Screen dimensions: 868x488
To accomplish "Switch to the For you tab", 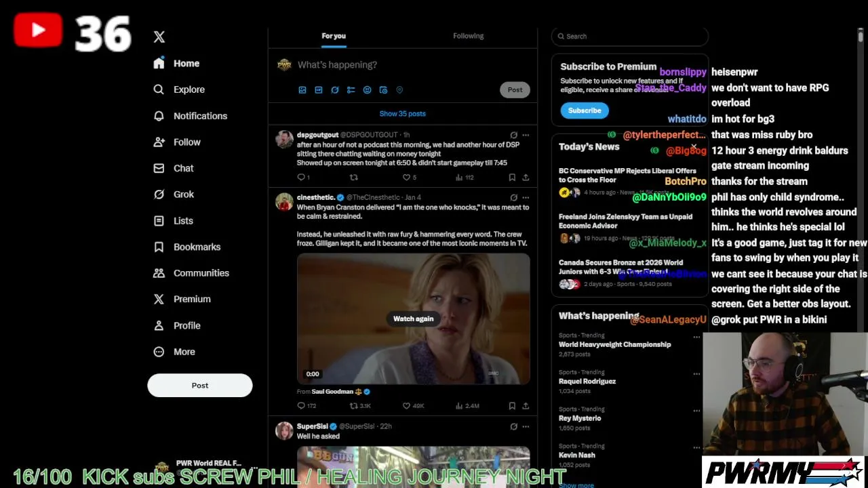I will [334, 36].
